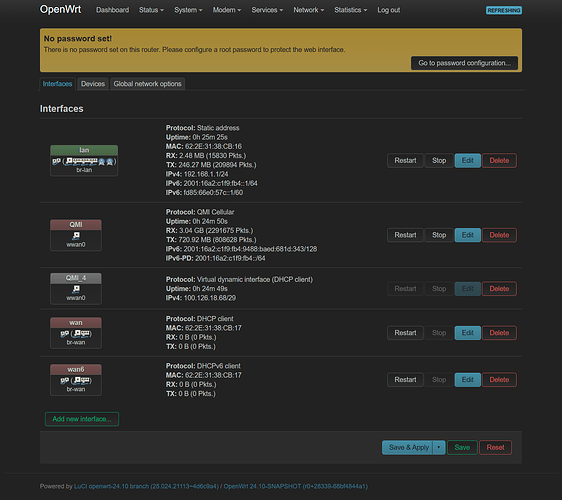
Task: Expand the Status menu
Action: click(x=151, y=10)
